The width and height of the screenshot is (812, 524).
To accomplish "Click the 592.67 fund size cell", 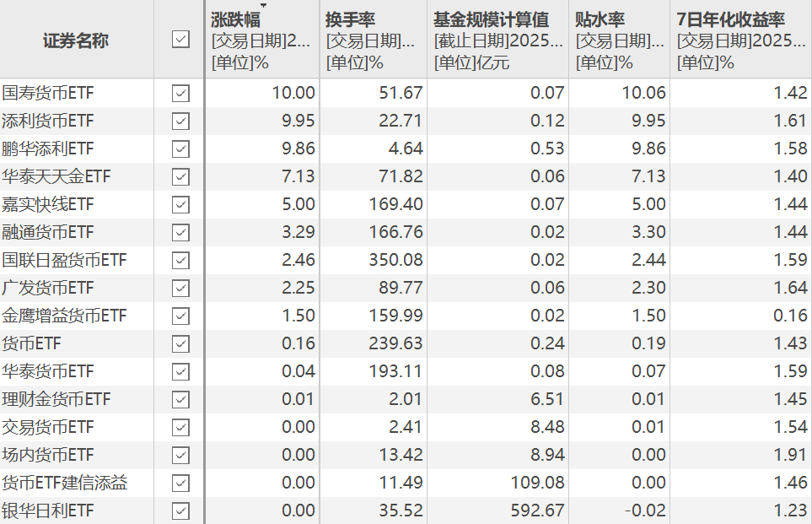I will point(497,511).
